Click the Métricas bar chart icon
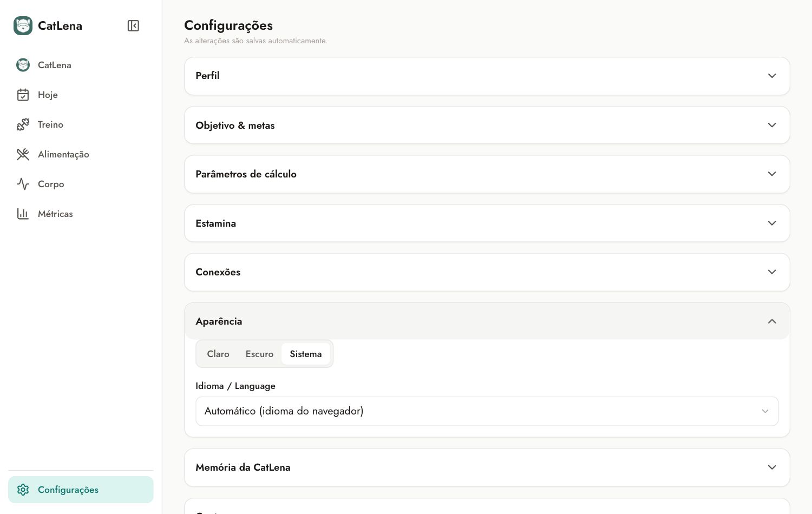 (23, 214)
